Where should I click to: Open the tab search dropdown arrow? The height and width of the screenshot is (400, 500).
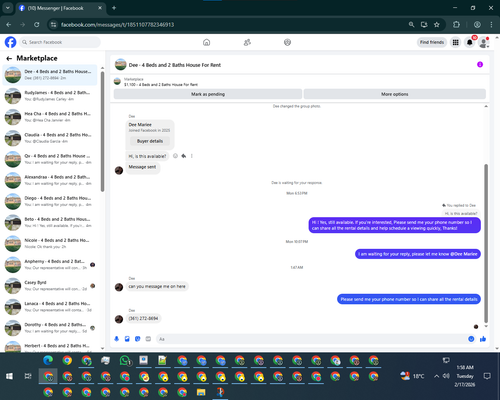[7, 8]
